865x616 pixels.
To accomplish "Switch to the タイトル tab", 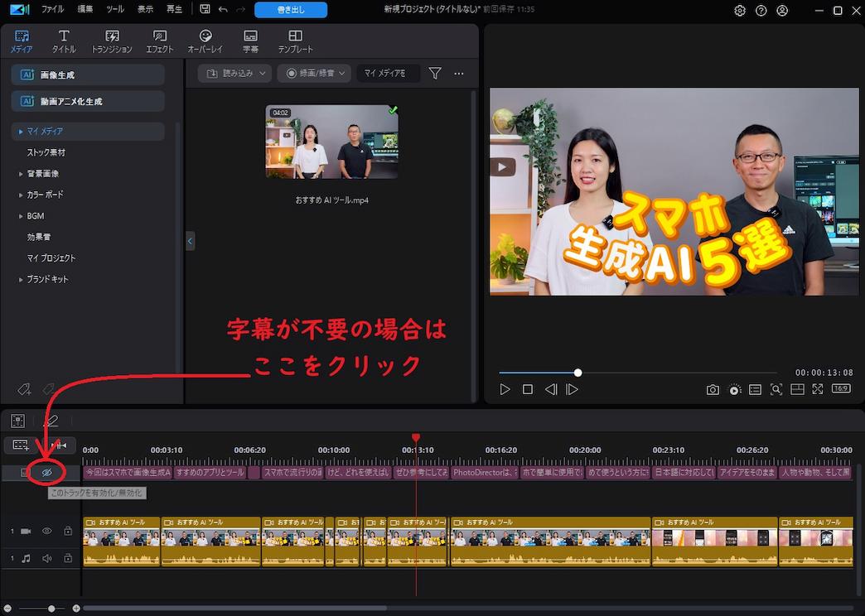I will click(64, 41).
